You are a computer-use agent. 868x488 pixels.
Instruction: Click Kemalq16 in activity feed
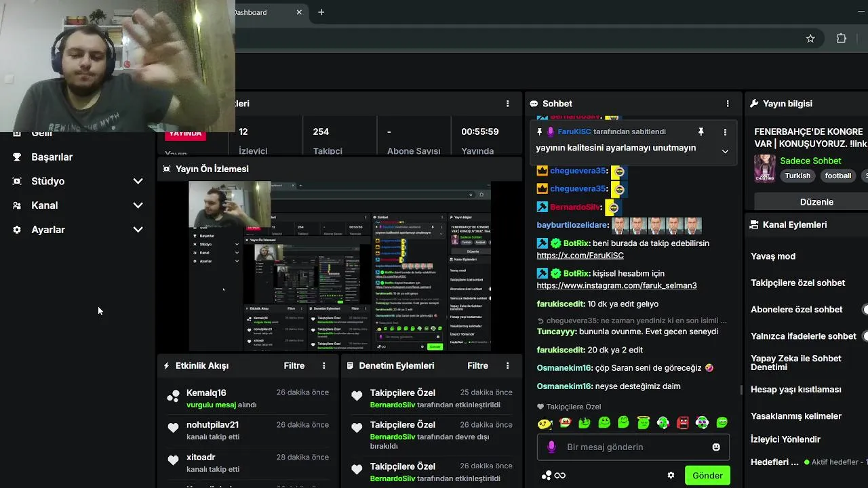(x=206, y=392)
